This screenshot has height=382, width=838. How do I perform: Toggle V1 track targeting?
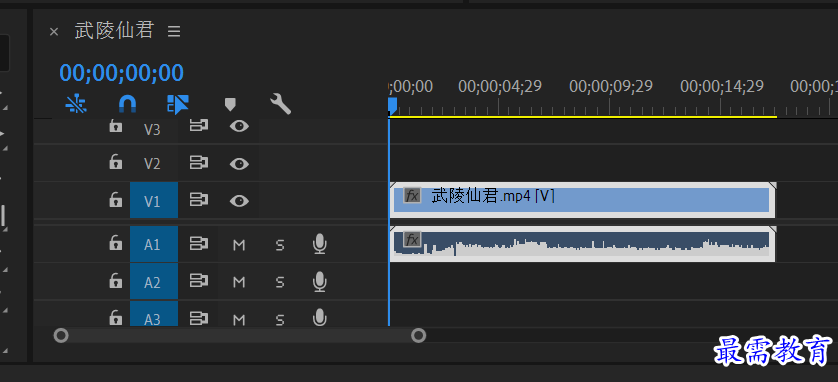153,200
